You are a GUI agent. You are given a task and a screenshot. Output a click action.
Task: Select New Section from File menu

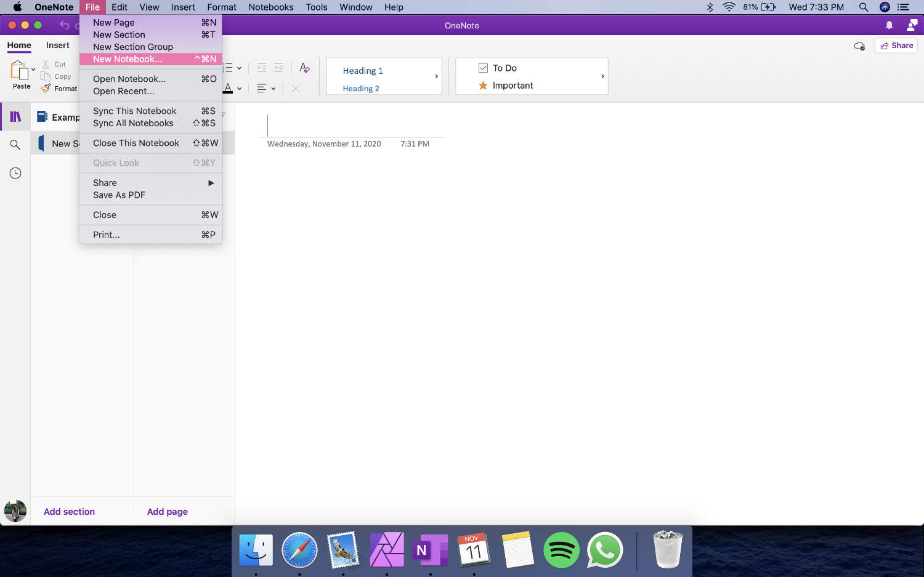150,35
